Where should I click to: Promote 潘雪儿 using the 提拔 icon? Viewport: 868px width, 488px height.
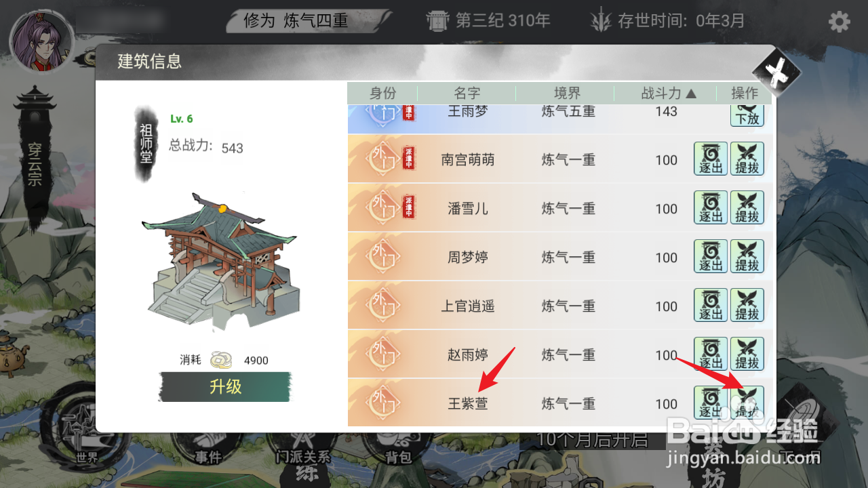click(747, 208)
